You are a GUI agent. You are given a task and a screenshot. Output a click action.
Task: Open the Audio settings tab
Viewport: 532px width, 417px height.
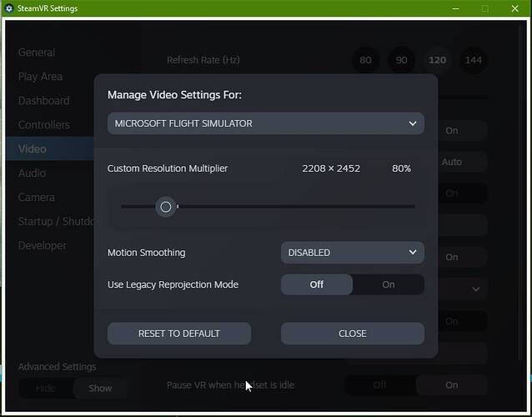33,173
